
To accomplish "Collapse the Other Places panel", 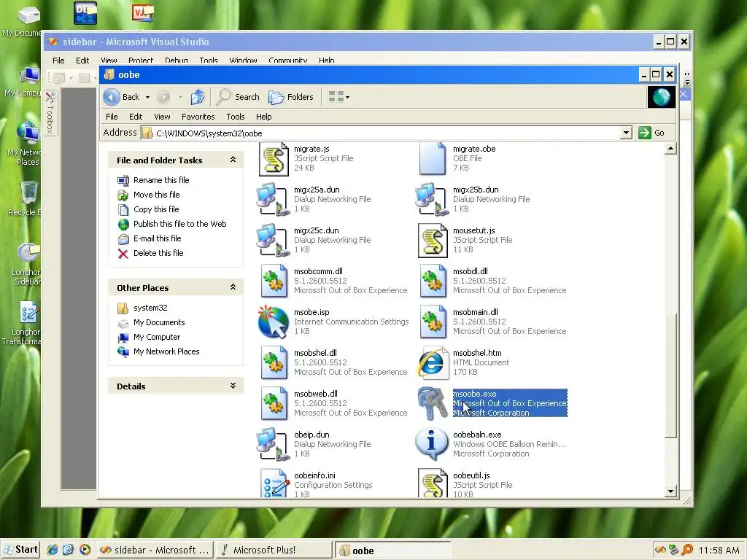I will pos(233,287).
